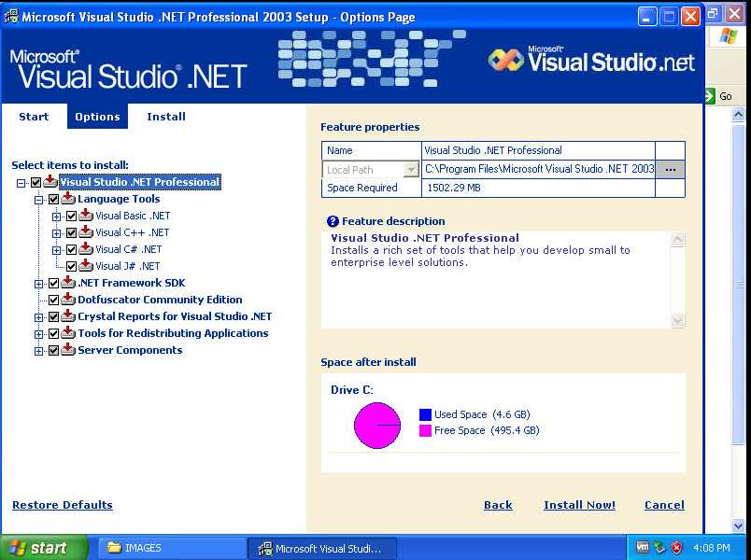
Task: Click the Visual Studio .NET logo in the banner
Action: click(591, 62)
